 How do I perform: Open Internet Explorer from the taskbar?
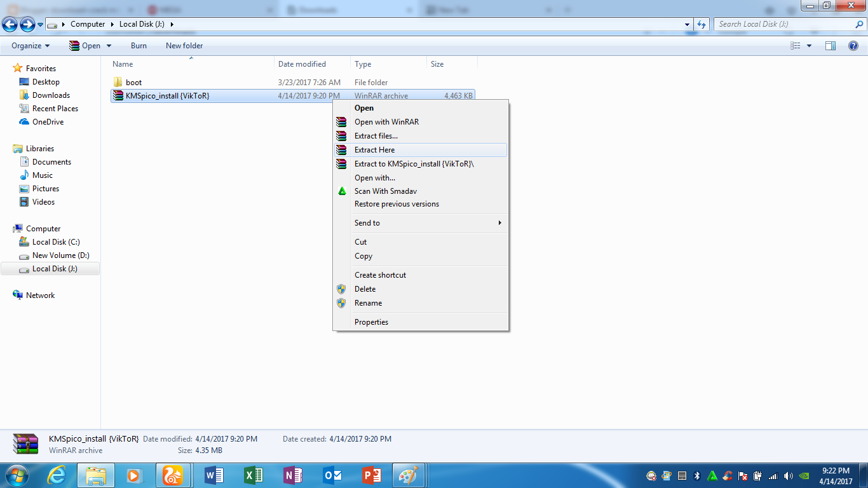[x=57, y=475]
